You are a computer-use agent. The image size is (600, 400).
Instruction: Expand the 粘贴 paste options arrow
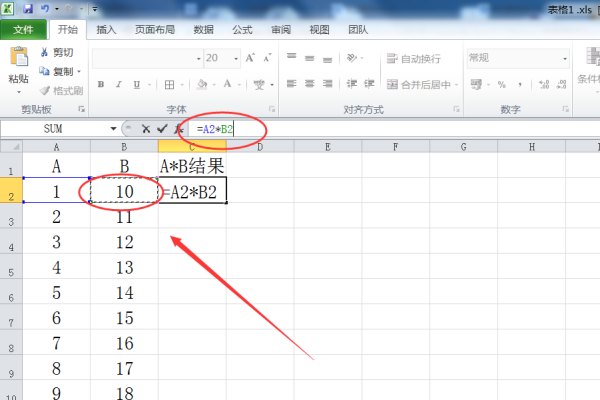coord(19,92)
